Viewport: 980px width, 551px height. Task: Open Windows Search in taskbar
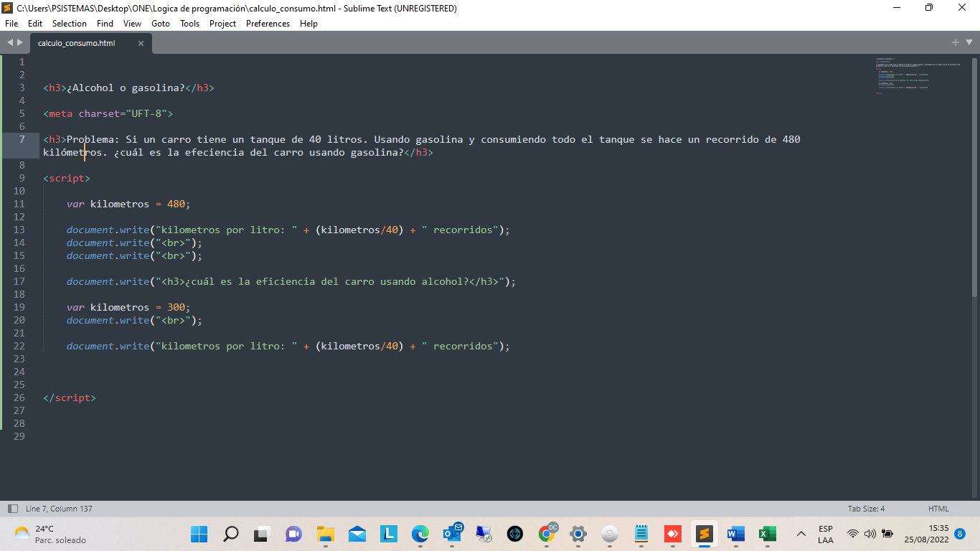[230, 534]
